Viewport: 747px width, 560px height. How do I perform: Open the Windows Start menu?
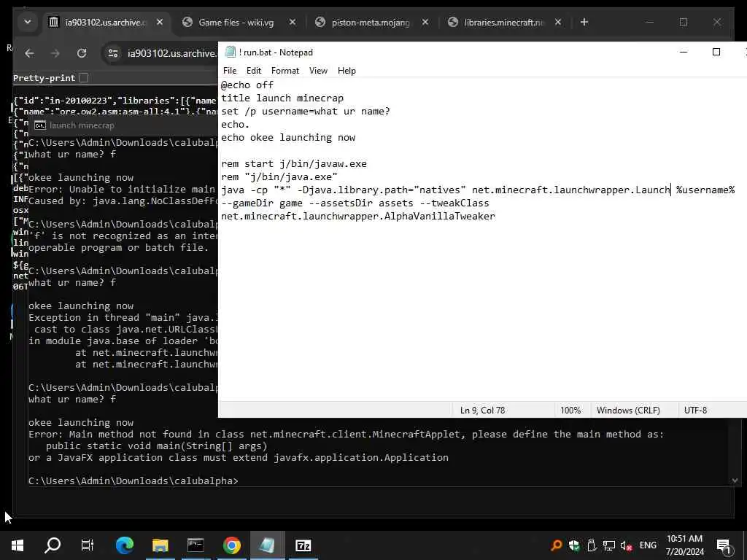pos(18,545)
